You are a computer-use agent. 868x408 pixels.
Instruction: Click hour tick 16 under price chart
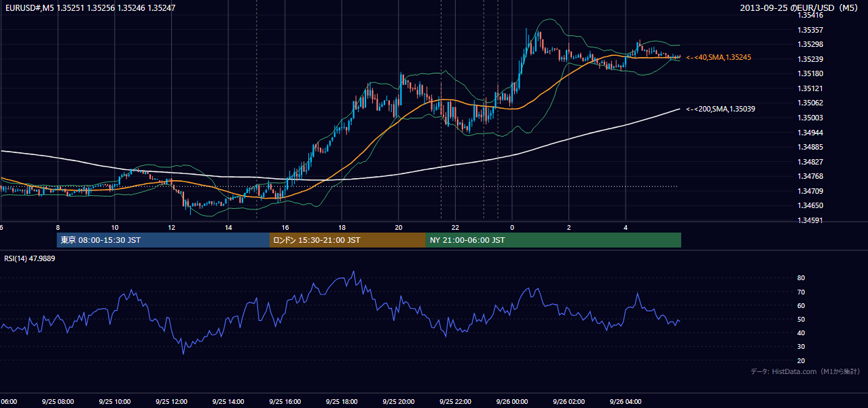pos(285,228)
